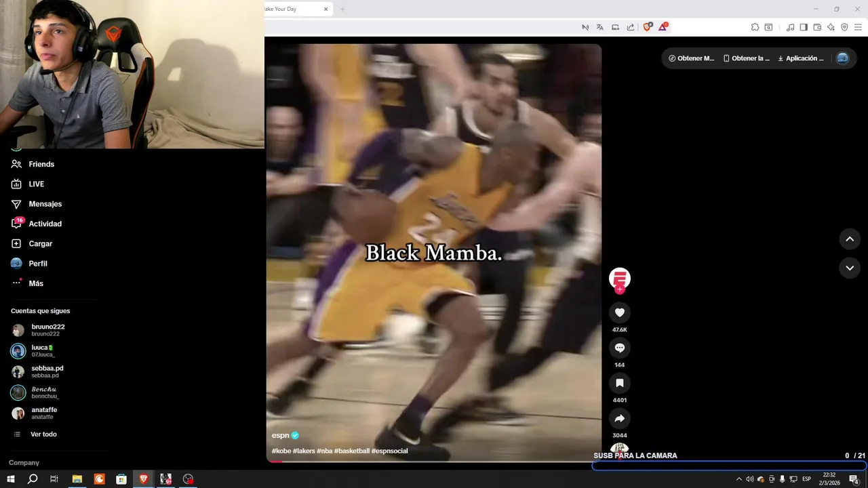The image size is (868, 488).
Task: Open the volume speaker tray icon
Action: point(749,479)
